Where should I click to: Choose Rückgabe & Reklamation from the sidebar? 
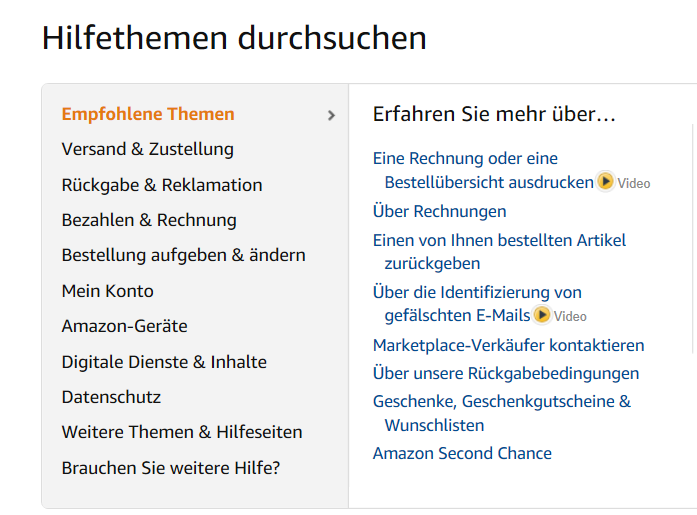(x=162, y=185)
